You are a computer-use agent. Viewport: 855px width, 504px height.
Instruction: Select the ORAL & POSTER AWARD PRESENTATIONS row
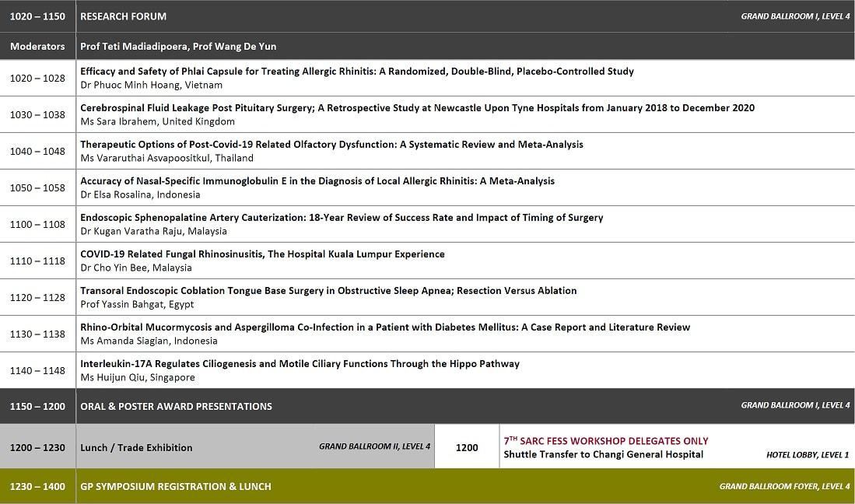427,407
